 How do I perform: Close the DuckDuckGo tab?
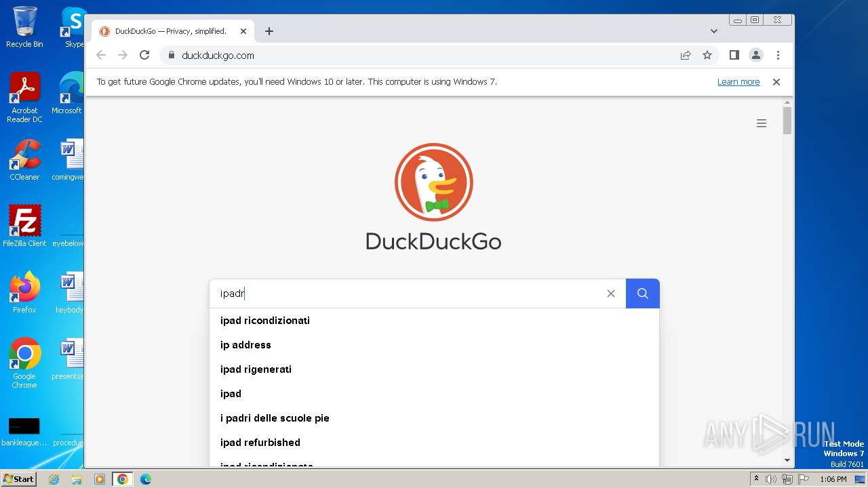pyautogui.click(x=243, y=31)
